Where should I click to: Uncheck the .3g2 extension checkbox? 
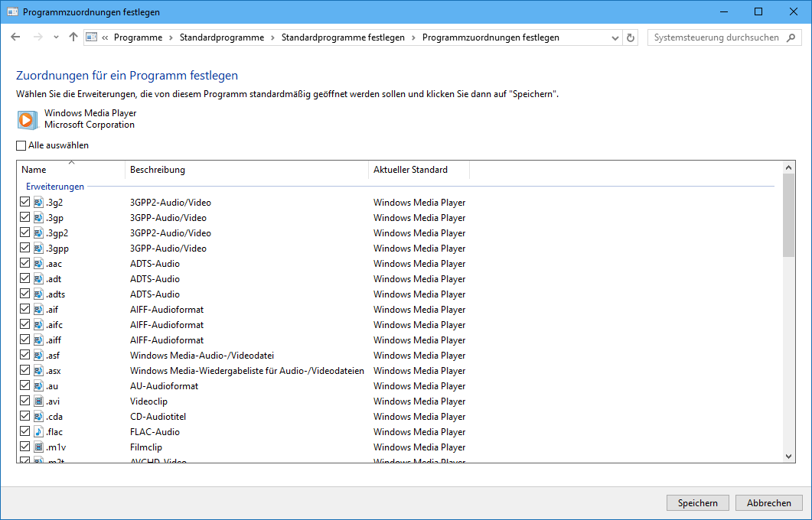(x=24, y=202)
